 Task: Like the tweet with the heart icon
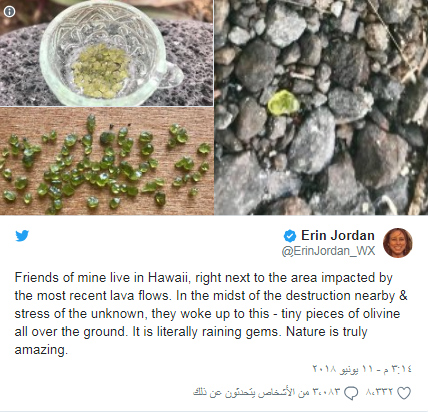point(404,393)
